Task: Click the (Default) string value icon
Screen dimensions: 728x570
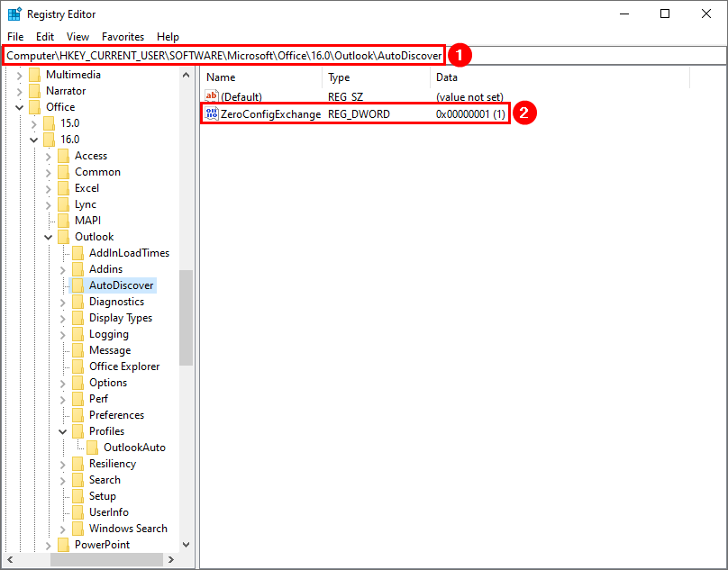Action: coord(212,96)
